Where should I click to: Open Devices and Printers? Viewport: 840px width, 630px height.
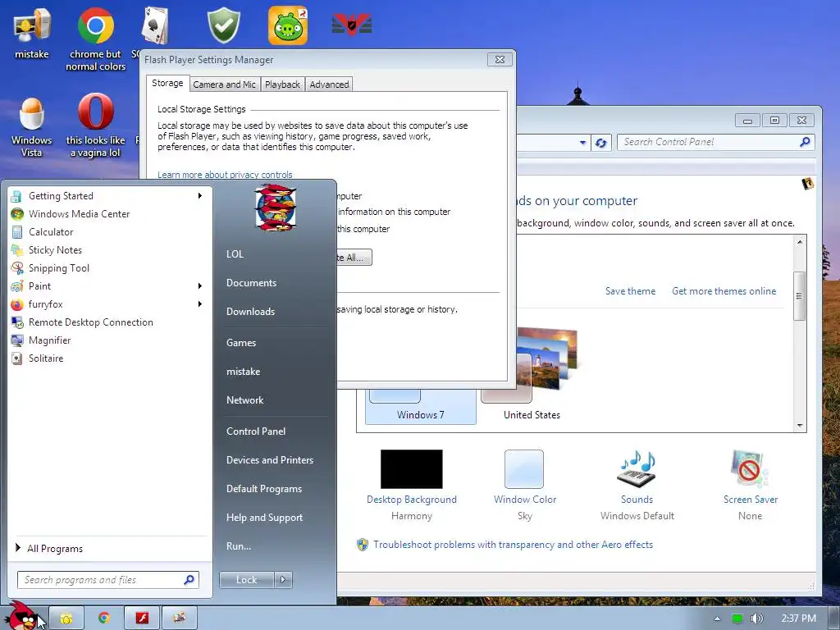269,460
